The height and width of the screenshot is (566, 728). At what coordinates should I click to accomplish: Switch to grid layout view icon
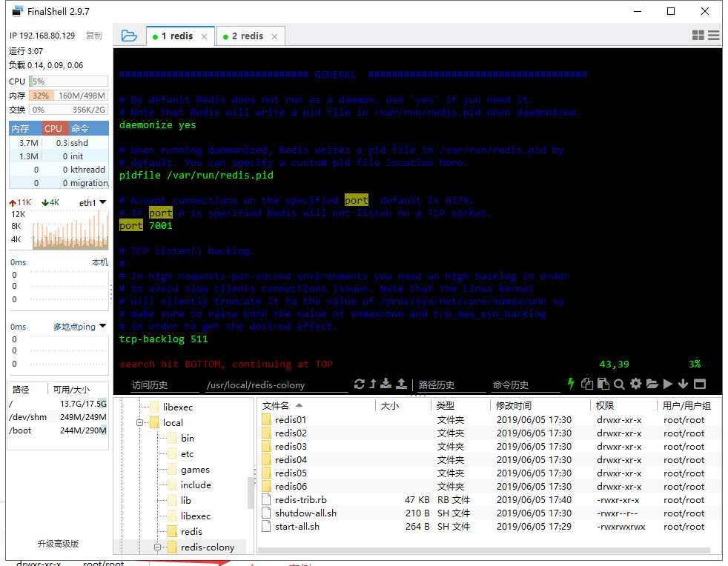tap(698, 35)
